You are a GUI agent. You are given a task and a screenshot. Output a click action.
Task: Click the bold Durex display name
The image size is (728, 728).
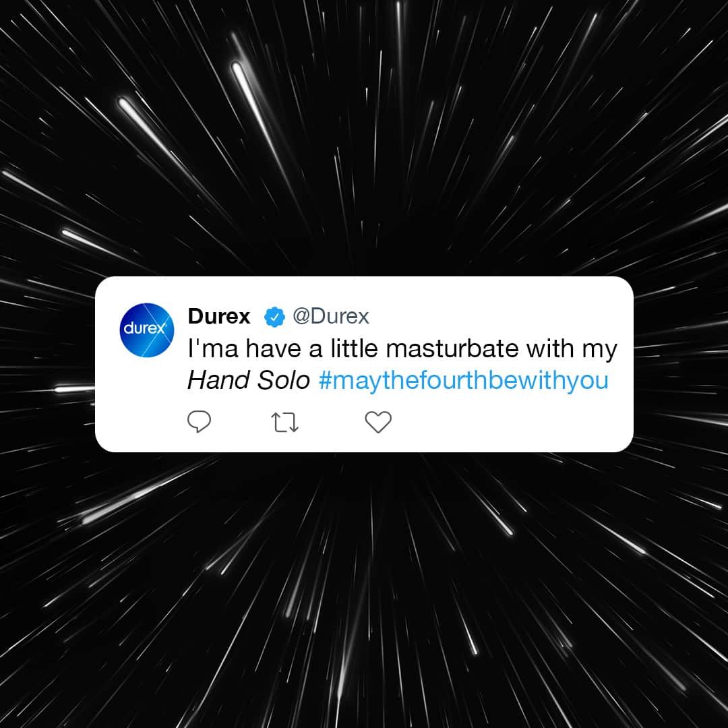tap(218, 317)
